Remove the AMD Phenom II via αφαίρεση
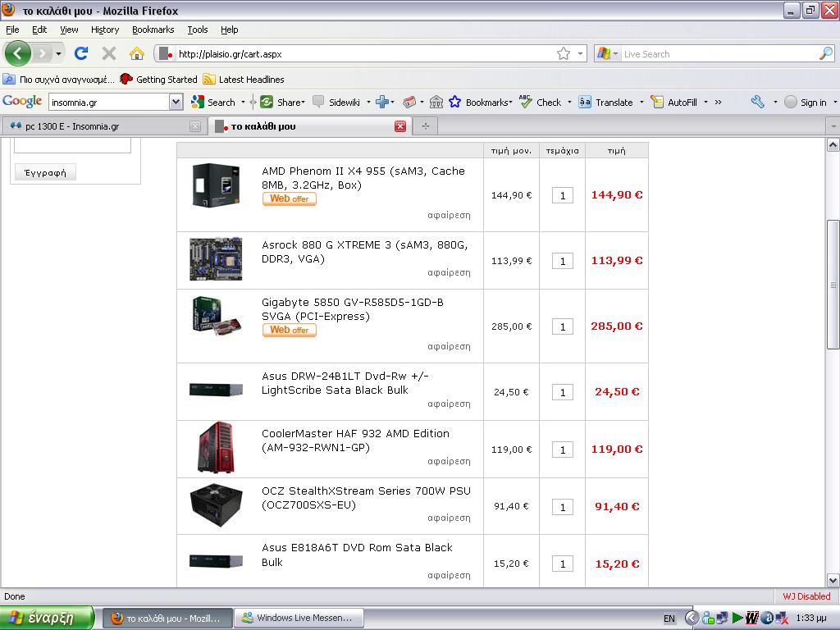This screenshot has width=840, height=630. click(x=449, y=216)
